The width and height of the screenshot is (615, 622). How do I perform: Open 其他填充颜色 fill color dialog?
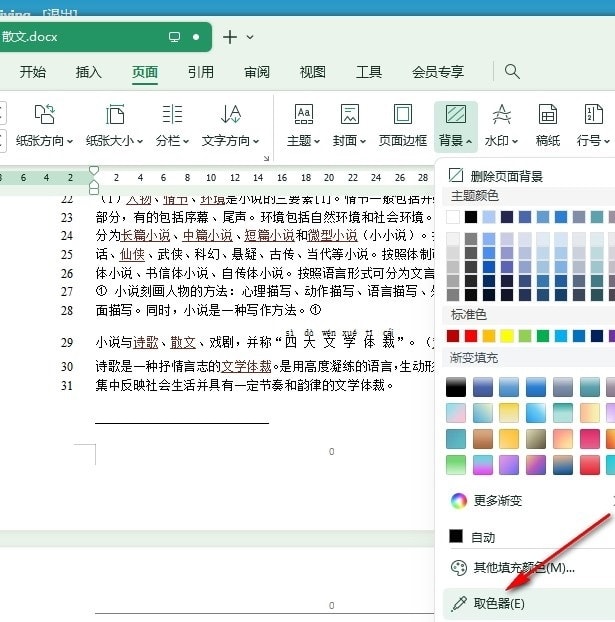pos(523,568)
